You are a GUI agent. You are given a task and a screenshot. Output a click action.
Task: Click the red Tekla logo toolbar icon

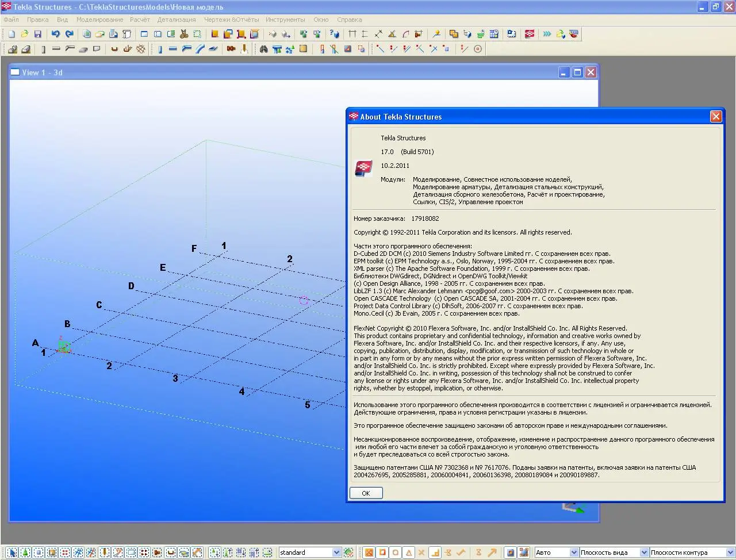coord(530,34)
